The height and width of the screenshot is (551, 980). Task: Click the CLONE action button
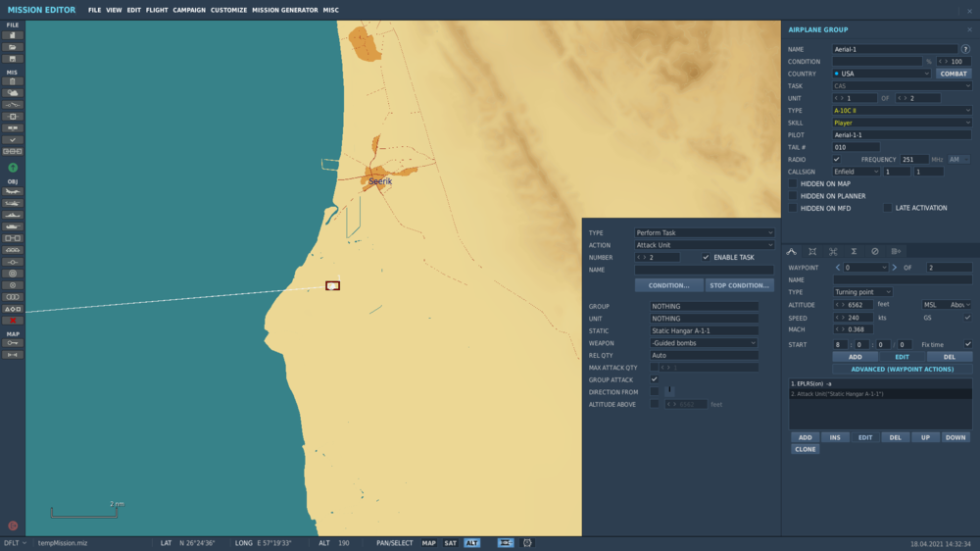click(805, 449)
